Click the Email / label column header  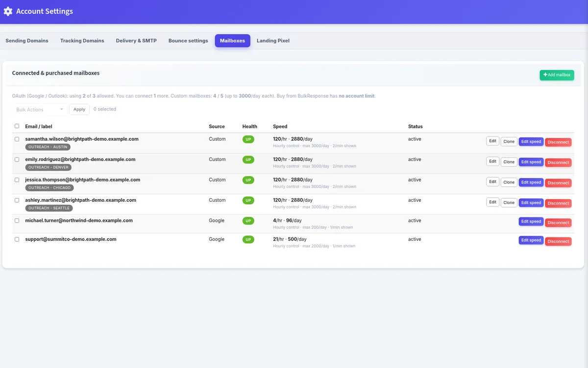39,126
